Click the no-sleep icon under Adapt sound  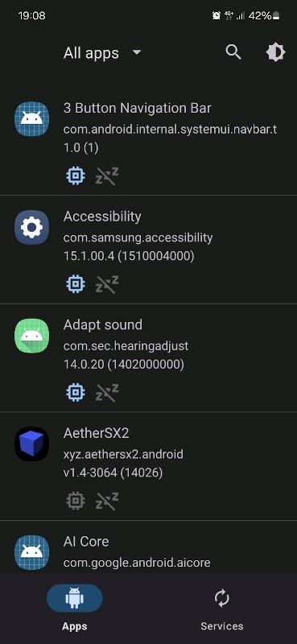click(x=107, y=392)
